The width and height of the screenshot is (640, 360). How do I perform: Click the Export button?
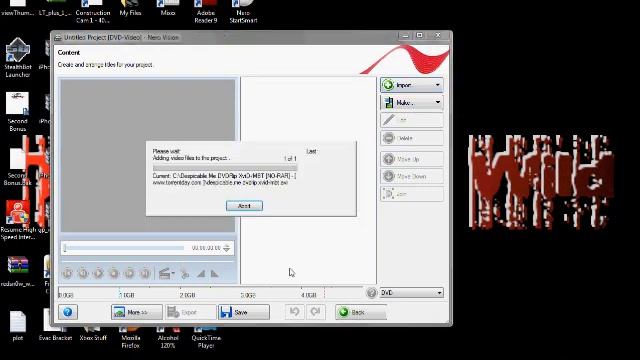[x=190, y=312]
